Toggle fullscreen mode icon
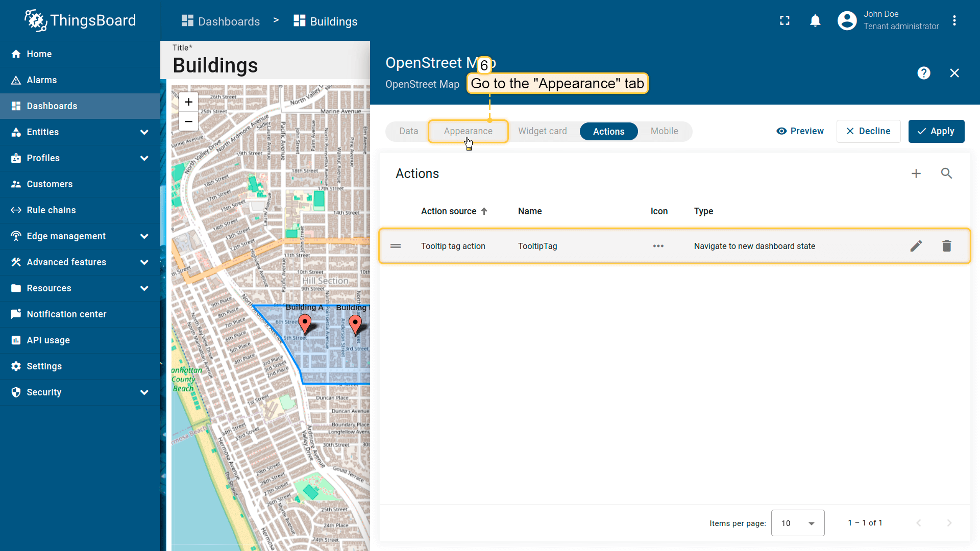Screen dimensions: 980x551 tap(785, 21)
